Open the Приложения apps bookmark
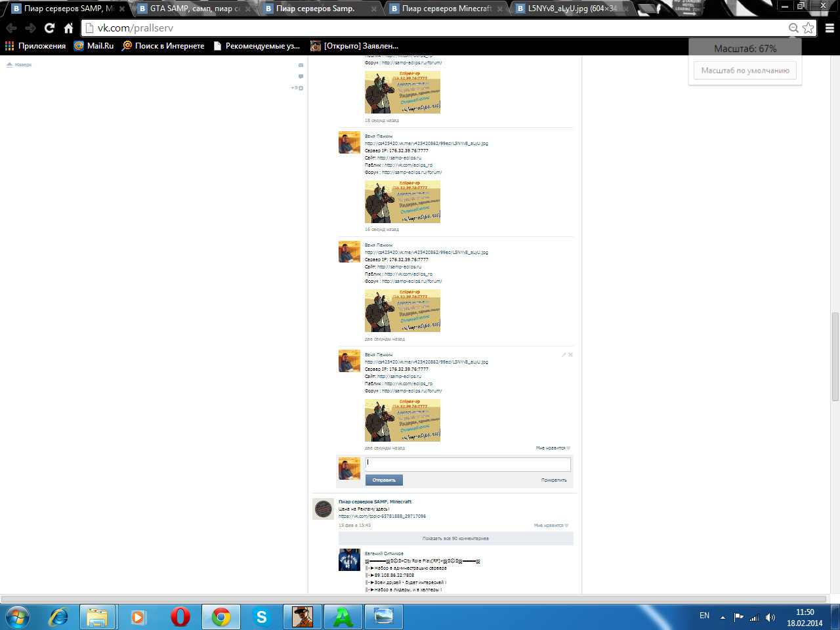Screen dimensions: 840x630 point(35,46)
